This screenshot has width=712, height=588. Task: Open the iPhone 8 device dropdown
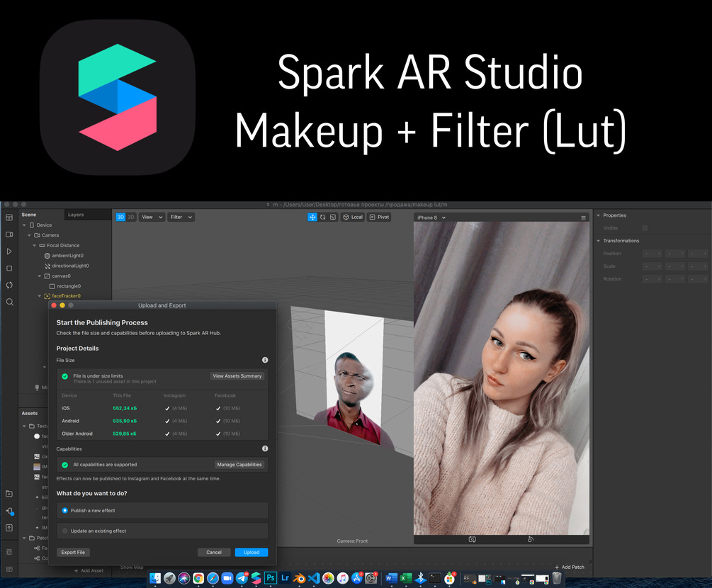pyautogui.click(x=431, y=217)
